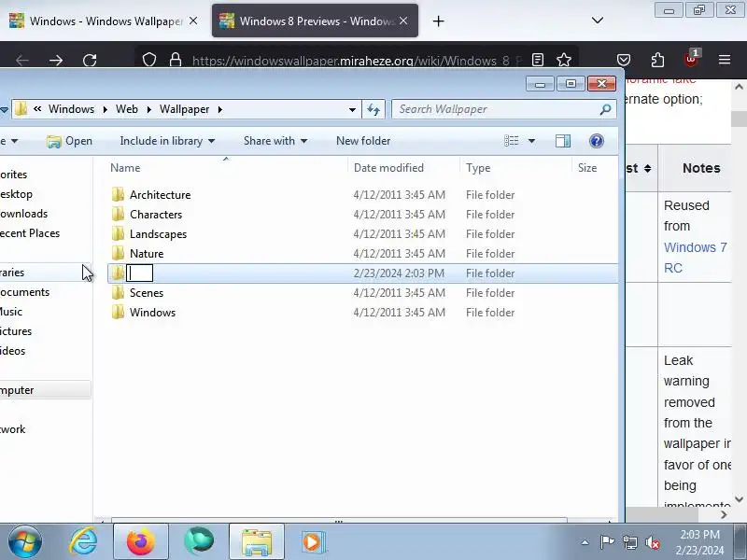
Task: Click the New folder button
Action: coord(363,141)
